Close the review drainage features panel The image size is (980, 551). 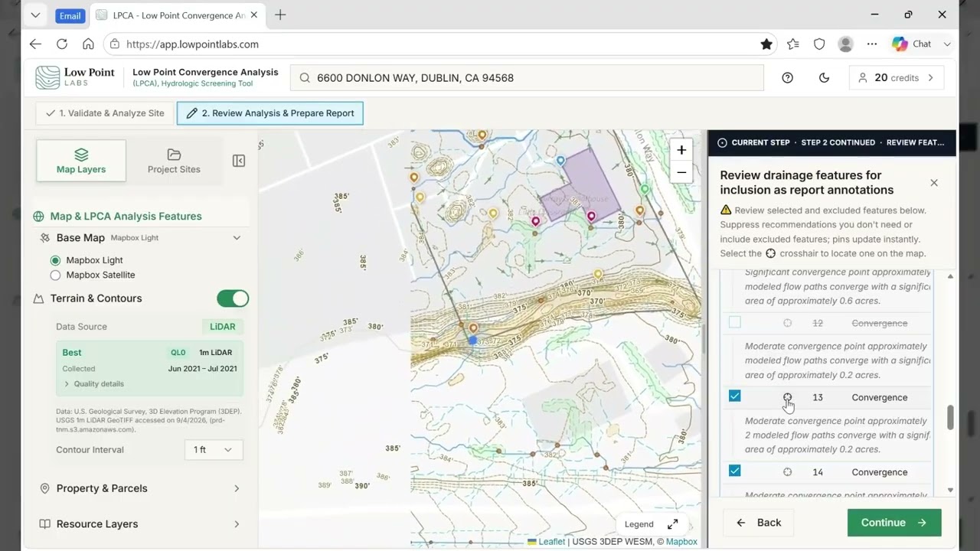pos(934,183)
